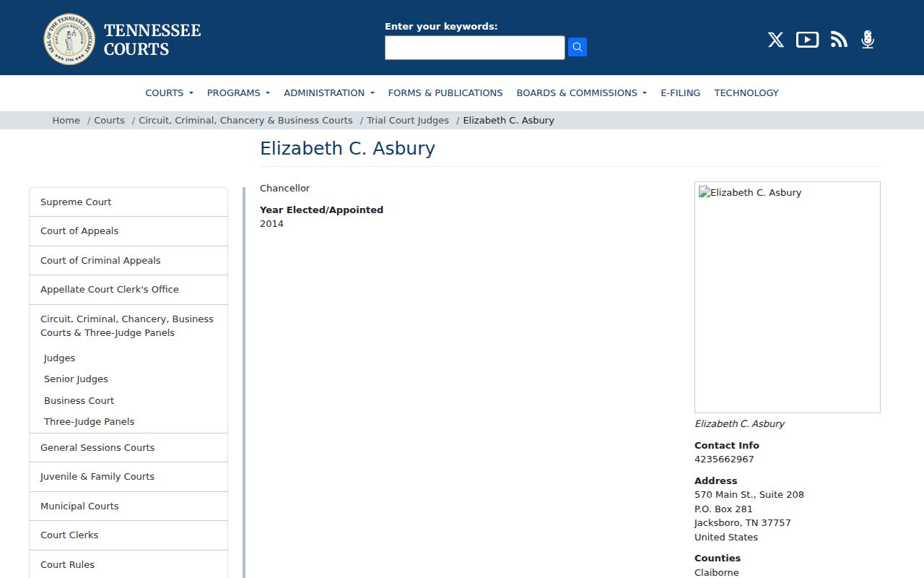
Task: Expand the Administration dropdown menu
Action: (329, 92)
